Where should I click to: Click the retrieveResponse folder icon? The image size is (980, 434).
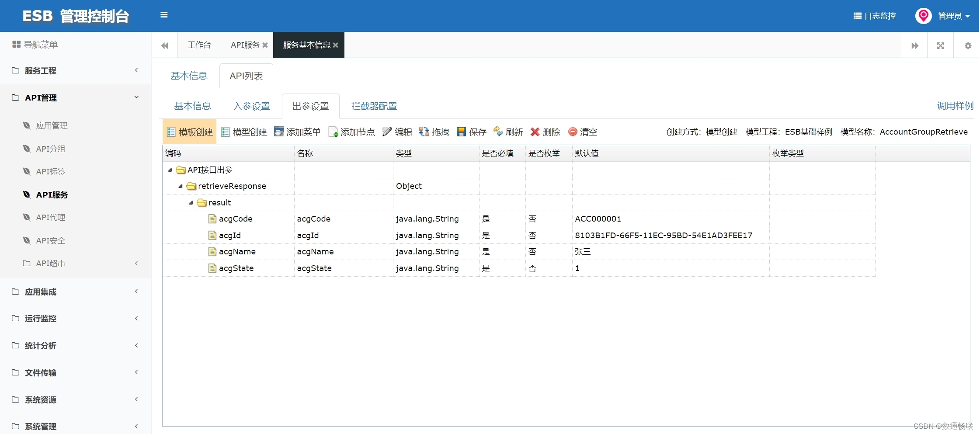point(191,186)
